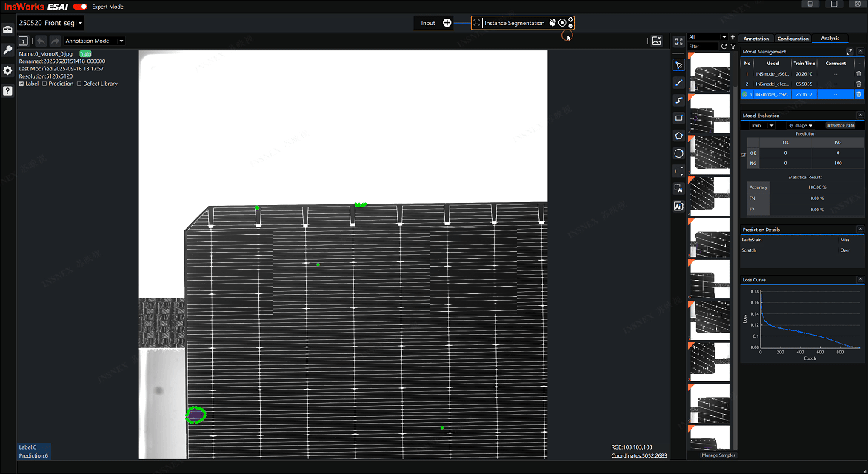Screen dimensions: 868x474
Task: Choose the rectangle drawing tool
Action: pos(678,118)
